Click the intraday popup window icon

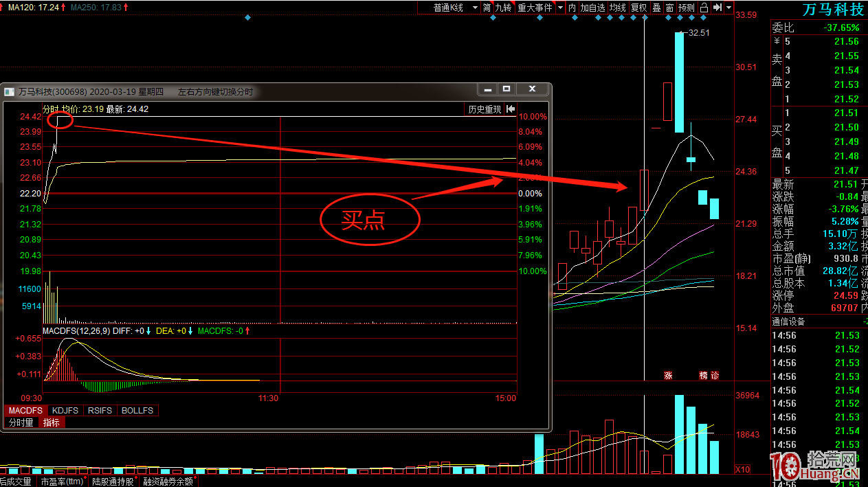pyautogui.click(x=9, y=91)
